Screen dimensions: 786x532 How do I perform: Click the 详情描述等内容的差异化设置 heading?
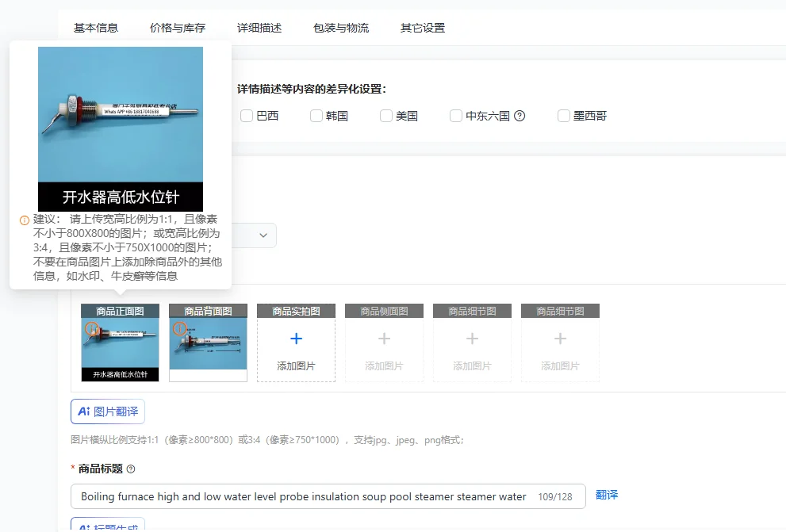pyautogui.click(x=312, y=89)
